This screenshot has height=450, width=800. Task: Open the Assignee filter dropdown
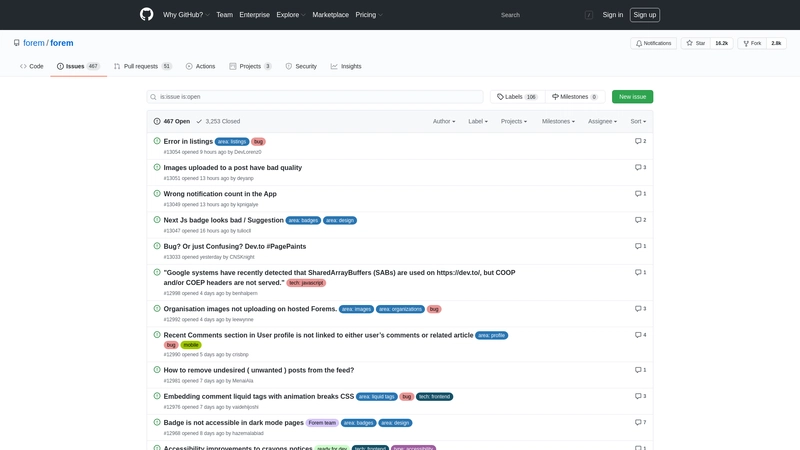tap(602, 121)
